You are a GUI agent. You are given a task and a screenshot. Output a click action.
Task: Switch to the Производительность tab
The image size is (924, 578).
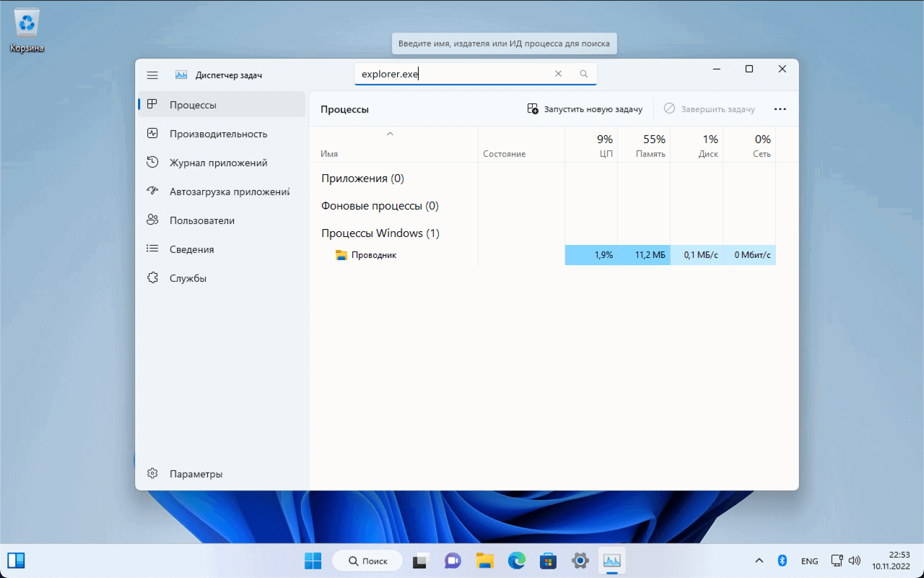[x=222, y=134]
